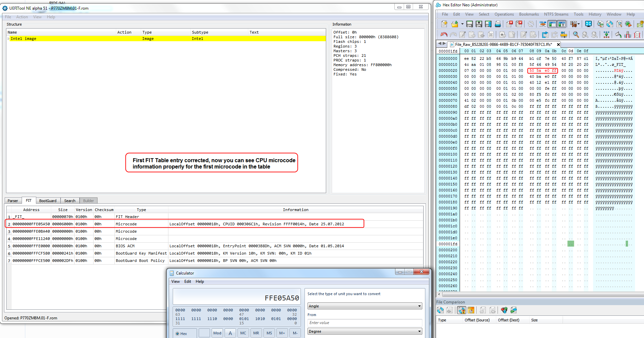Click Find in Files icon in top toolbar
The image size is (644, 338).
pyautogui.click(x=600, y=24)
